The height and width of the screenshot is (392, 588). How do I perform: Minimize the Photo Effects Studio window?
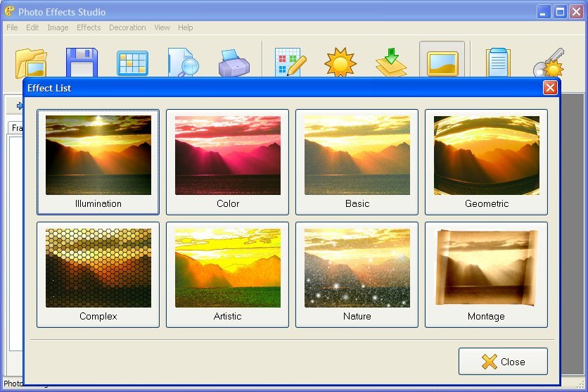pyautogui.click(x=543, y=12)
